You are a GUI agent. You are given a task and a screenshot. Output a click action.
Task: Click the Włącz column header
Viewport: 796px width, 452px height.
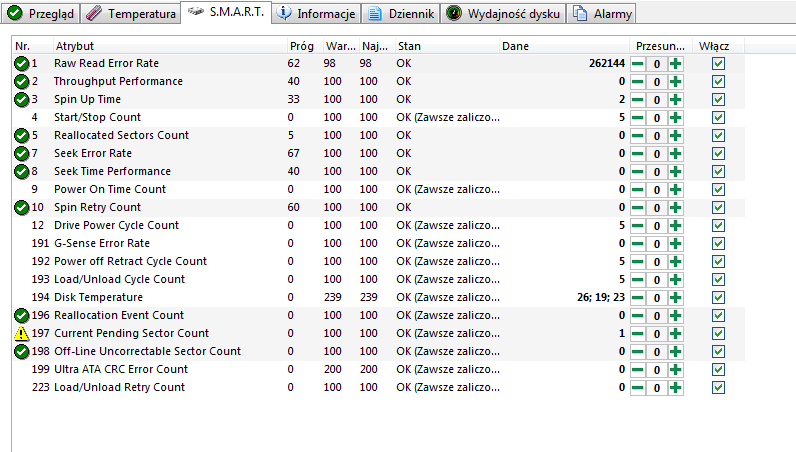click(x=716, y=46)
